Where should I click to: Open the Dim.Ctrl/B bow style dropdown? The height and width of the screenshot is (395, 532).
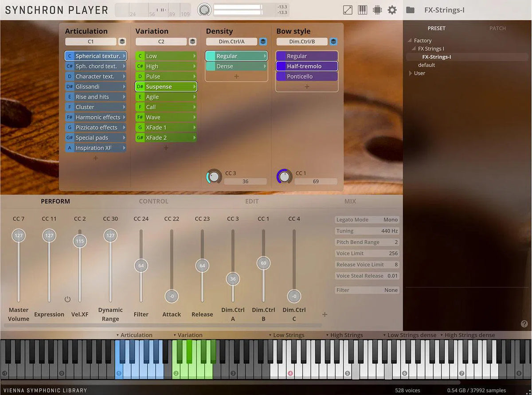[x=303, y=41]
